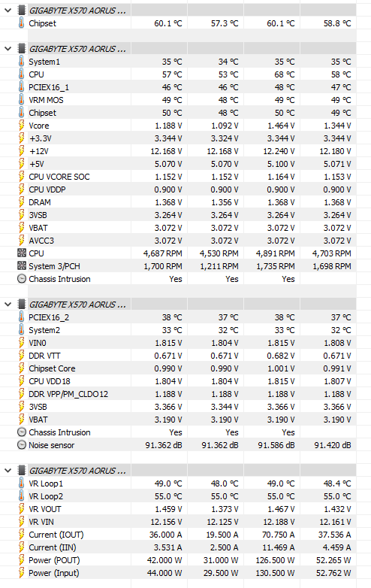Select the 91.586 dB Noise sensor value
This screenshot has height=588, width=371.
[x=276, y=445]
